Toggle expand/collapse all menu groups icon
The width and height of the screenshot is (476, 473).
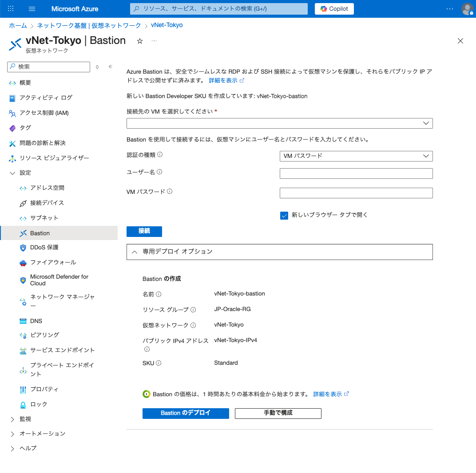[97, 67]
